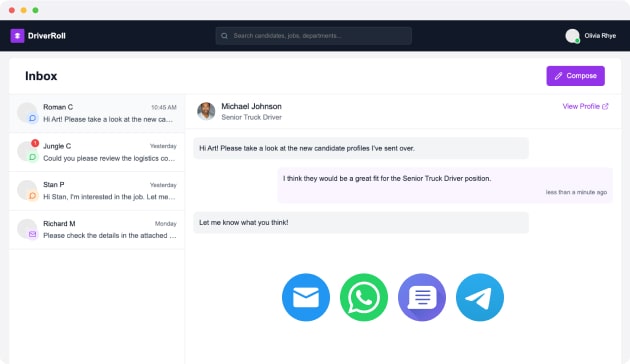630x364 pixels.
Task: Open the Jungle C conversation
Action: [x=97, y=152]
